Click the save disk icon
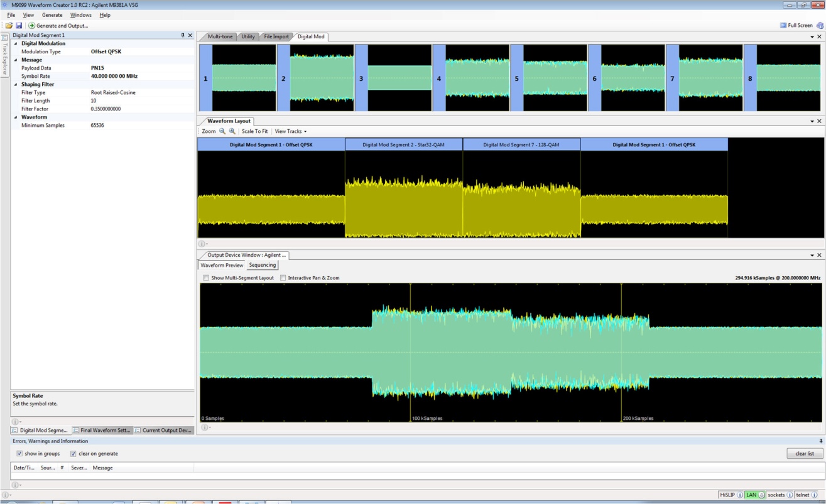 click(19, 26)
